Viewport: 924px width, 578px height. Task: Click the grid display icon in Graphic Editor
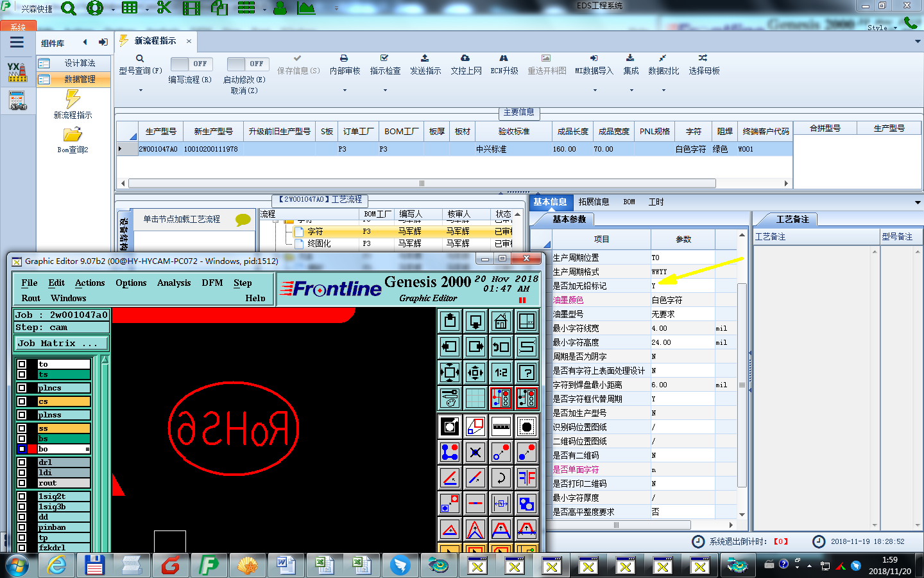(x=475, y=398)
